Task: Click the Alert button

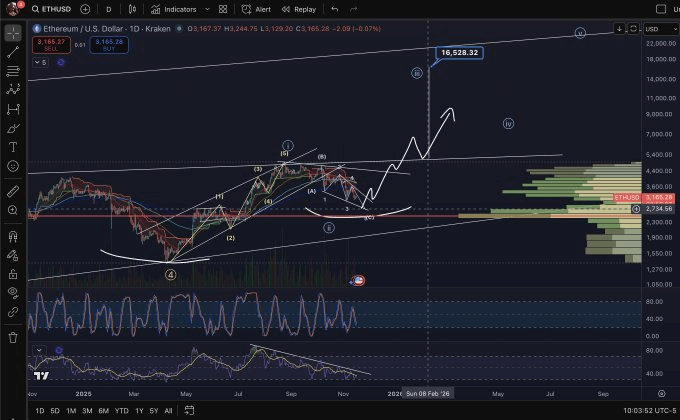Action: coord(256,9)
